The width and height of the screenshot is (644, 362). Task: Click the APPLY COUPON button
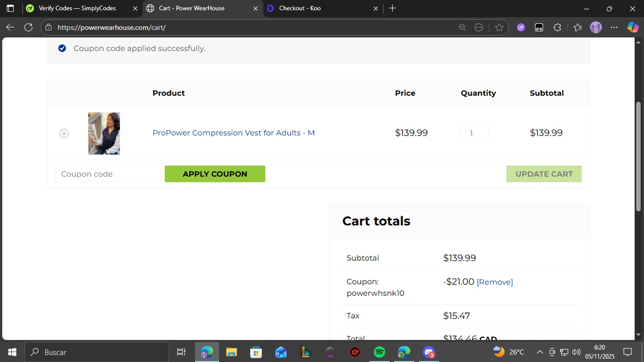(215, 174)
